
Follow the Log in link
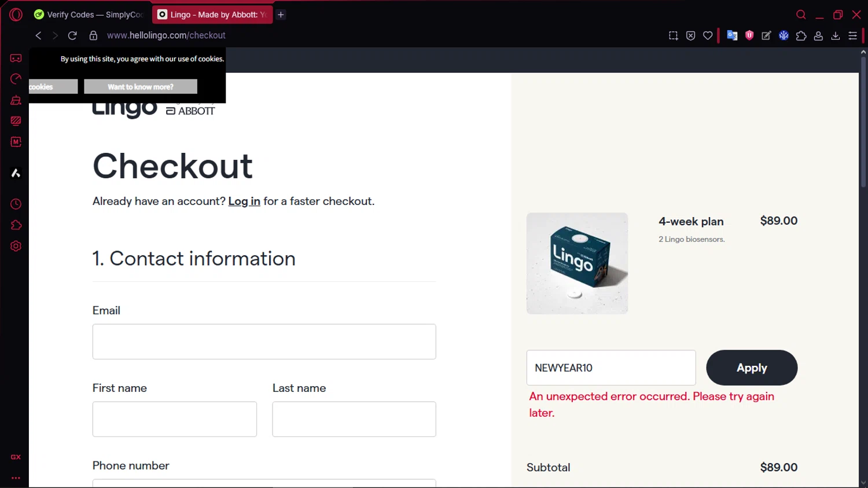(x=244, y=201)
